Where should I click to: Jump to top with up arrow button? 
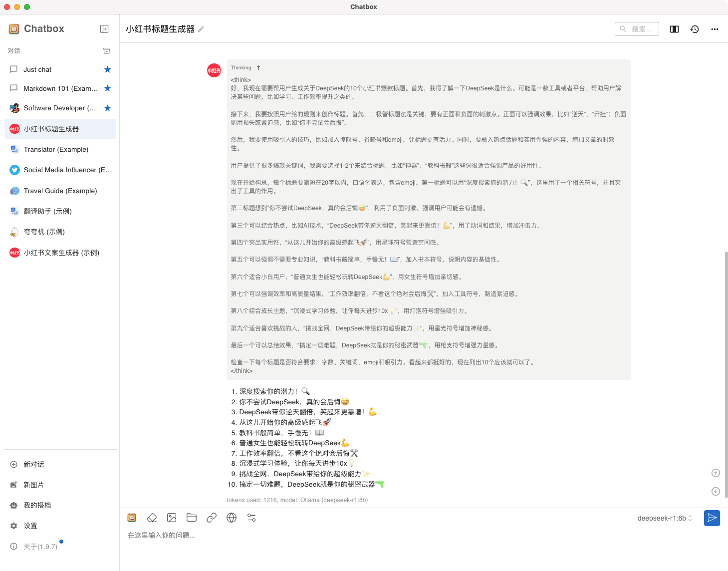point(716,473)
